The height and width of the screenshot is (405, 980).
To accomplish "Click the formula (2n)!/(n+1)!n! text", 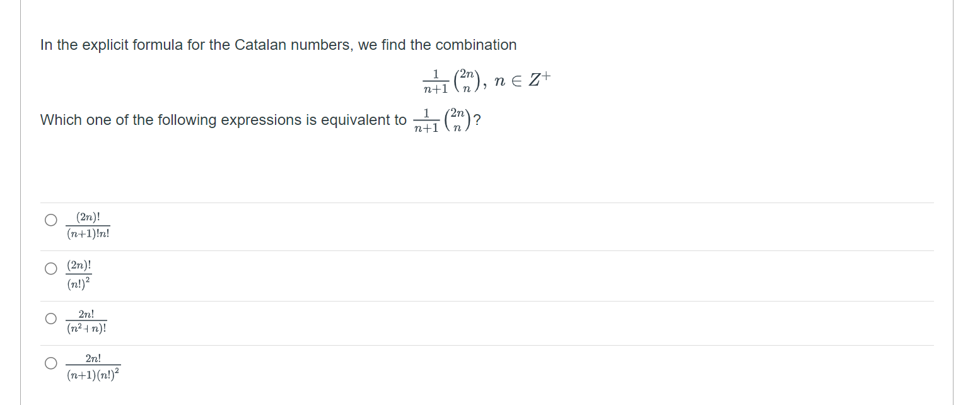I will pos(88,225).
